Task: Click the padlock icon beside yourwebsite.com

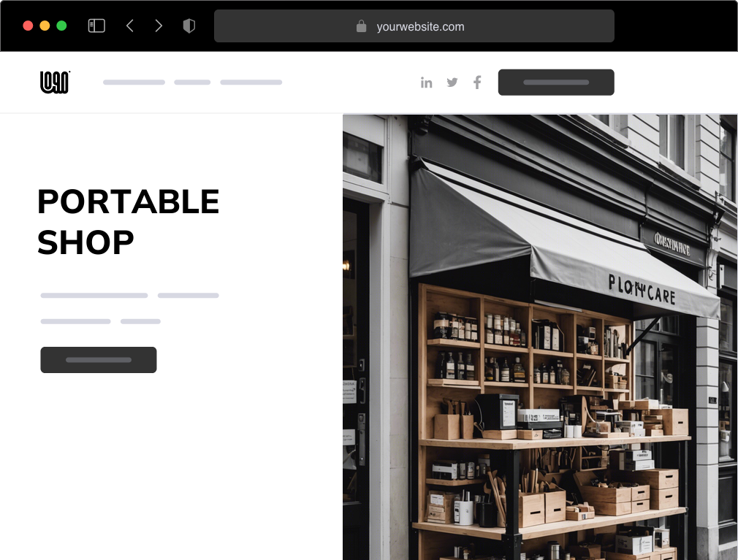Action: [361, 26]
